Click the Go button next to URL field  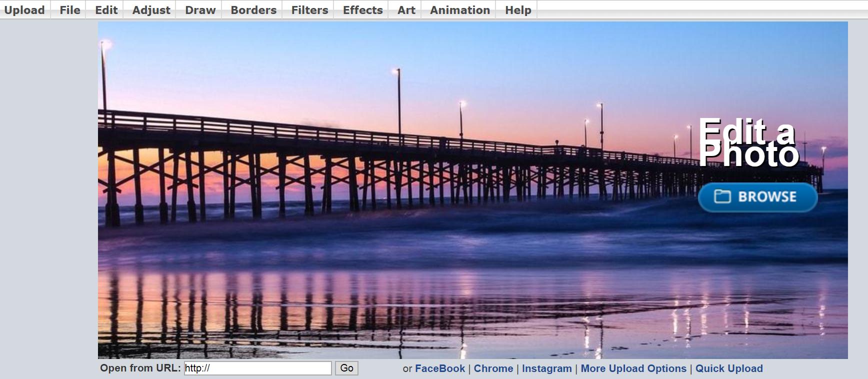click(346, 368)
